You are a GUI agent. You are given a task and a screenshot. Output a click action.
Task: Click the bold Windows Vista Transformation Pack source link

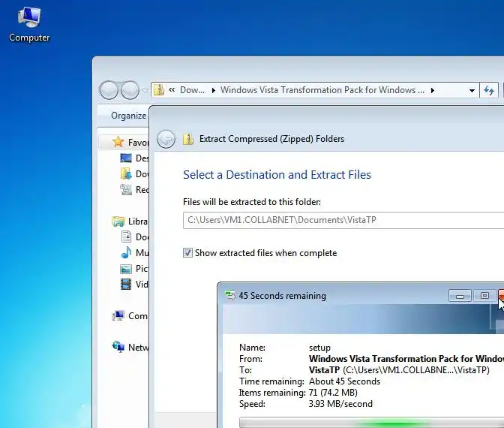pyautogui.click(x=406, y=359)
